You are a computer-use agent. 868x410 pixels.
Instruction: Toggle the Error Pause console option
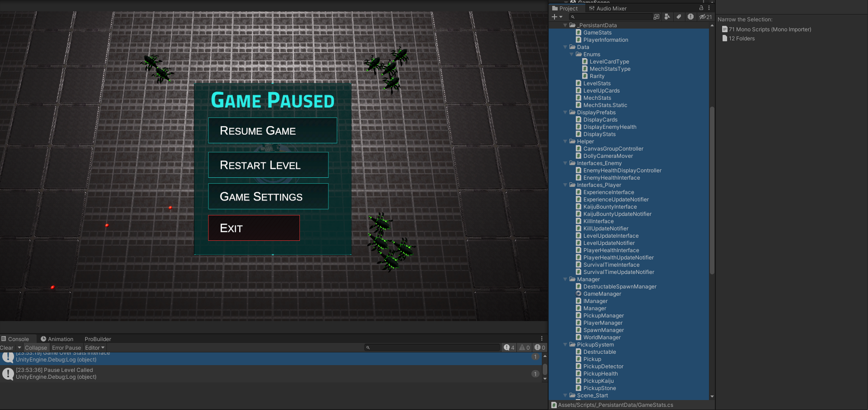(x=67, y=348)
